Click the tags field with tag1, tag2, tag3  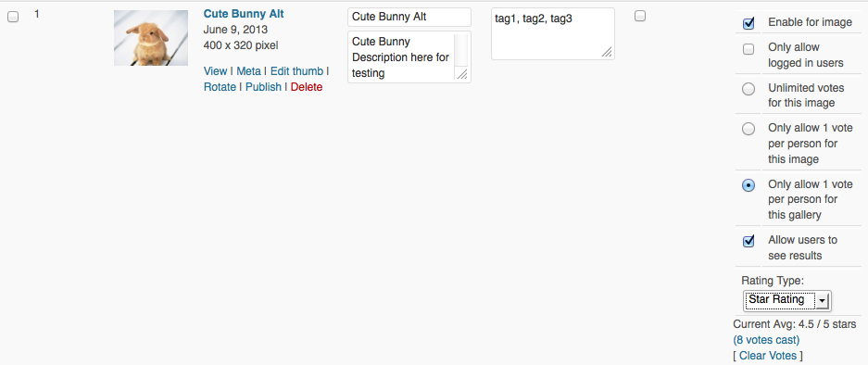click(x=552, y=33)
